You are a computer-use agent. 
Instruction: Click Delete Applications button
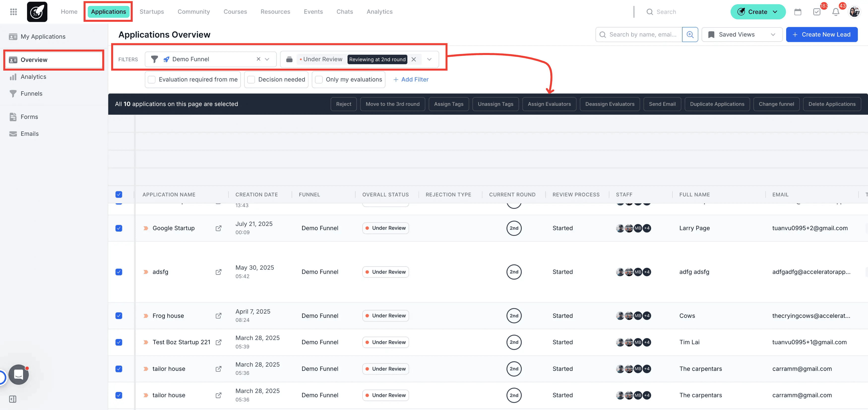832,104
